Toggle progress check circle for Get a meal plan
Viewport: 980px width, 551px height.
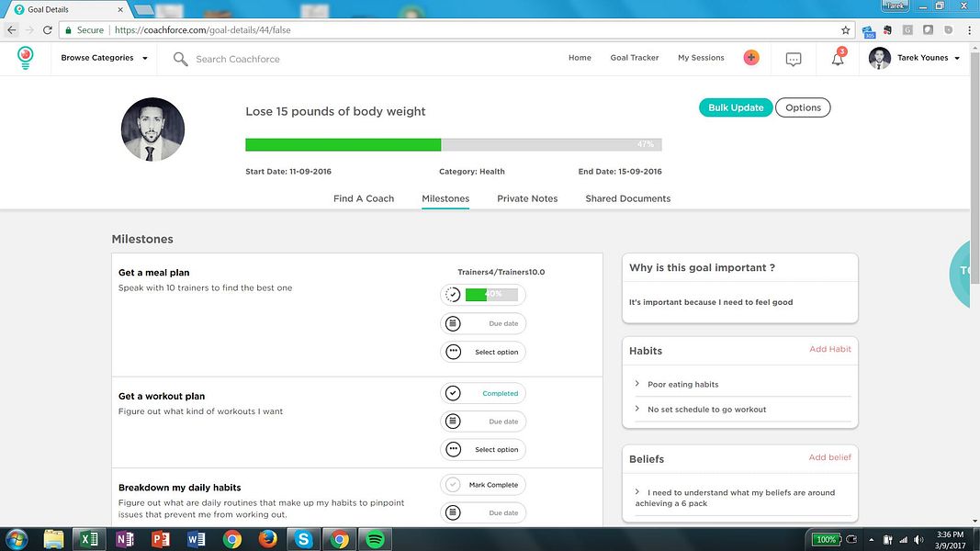(453, 295)
